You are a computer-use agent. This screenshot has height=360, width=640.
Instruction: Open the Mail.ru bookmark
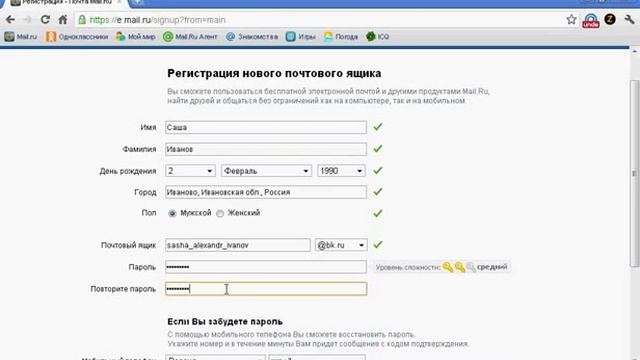pyautogui.click(x=20, y=37)
